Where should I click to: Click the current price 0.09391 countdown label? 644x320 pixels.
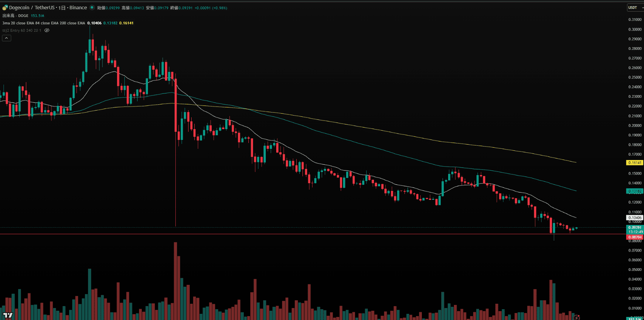[635, 230]
